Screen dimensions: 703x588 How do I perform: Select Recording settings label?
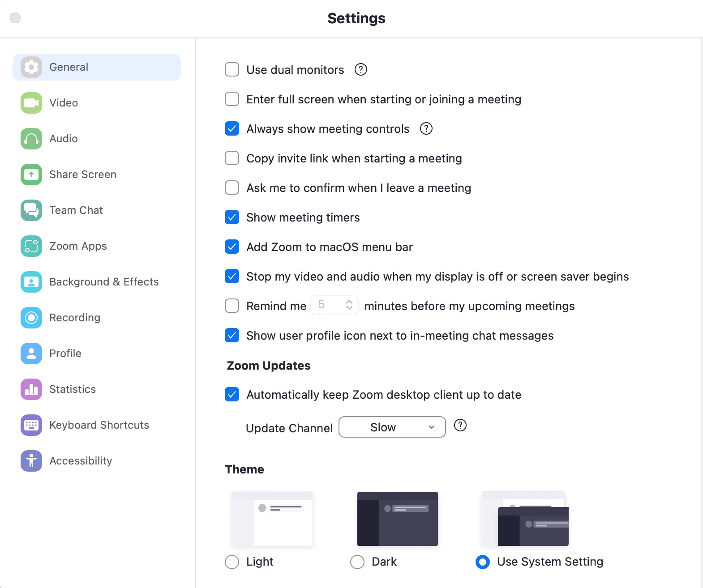[75, 318]
